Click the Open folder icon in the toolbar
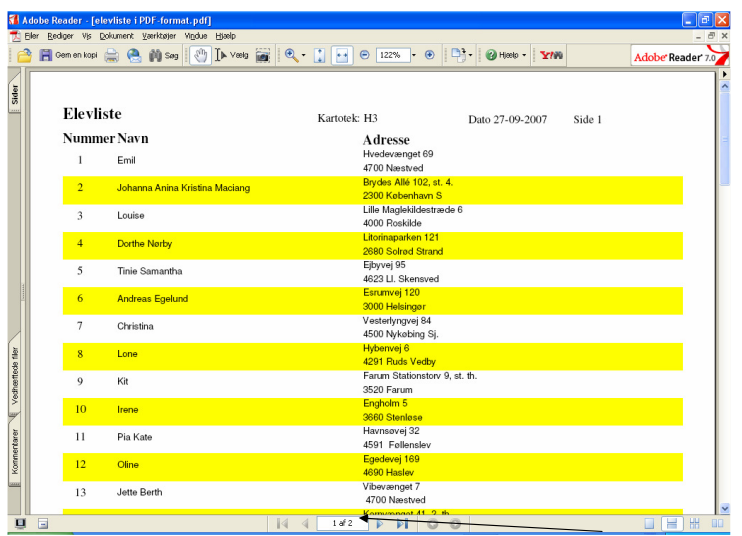The image size is (742, 536). [x=25, y=55]
